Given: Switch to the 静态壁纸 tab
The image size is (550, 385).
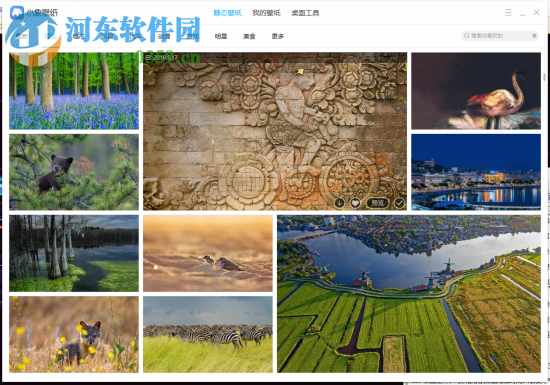Looking at the screenshot, I should click(x=228, y=13).
